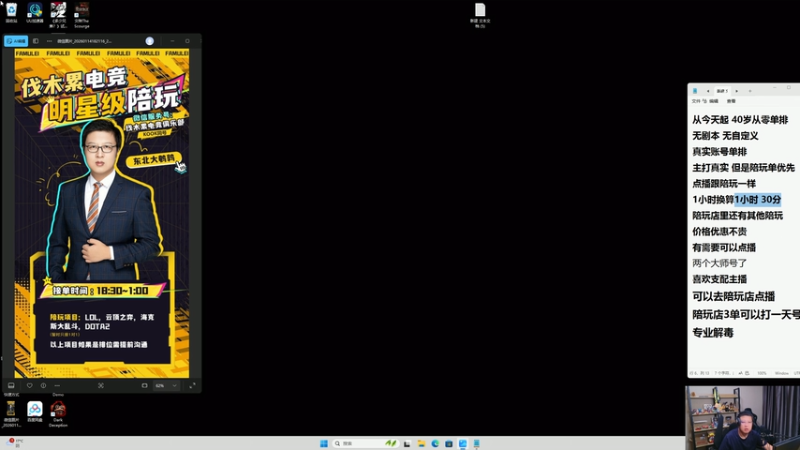Image resolution: width=800 pixels, height=450 pixels.
Task: Open the 编辑 menu in Notepad
Action: point(714,101)
